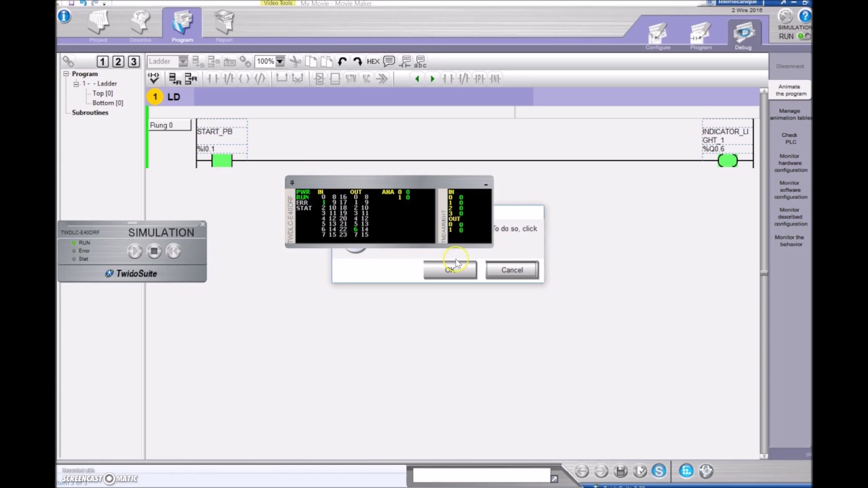Toggle HEX display mode
Image resolution: width=868 pixels, height=488 pixels.
373,62
